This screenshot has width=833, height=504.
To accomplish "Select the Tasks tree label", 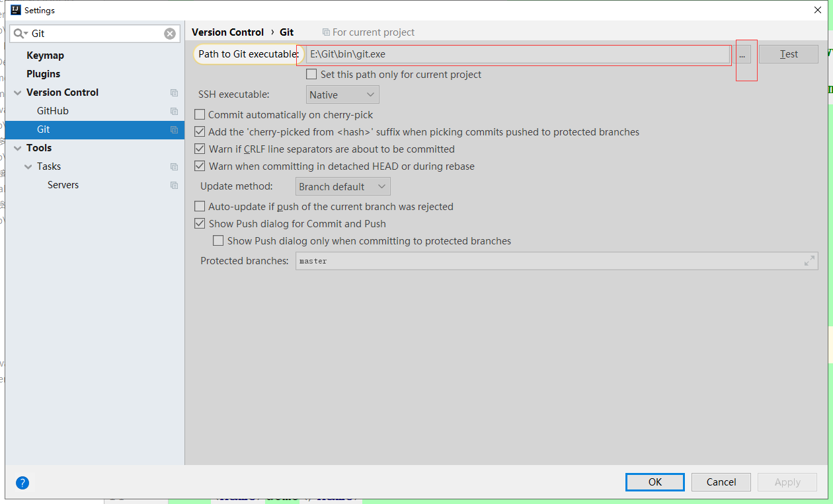I will (49, 166).
